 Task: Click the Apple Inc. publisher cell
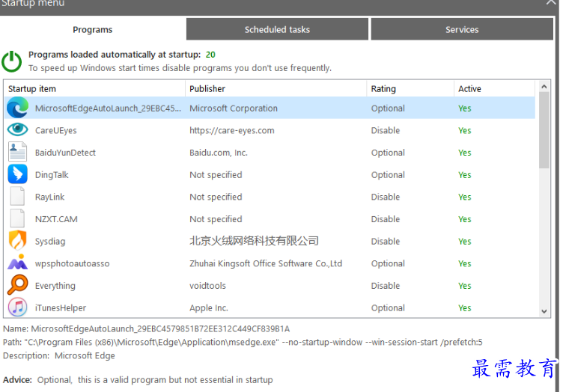pyautogui.click(x=209, y=308)
